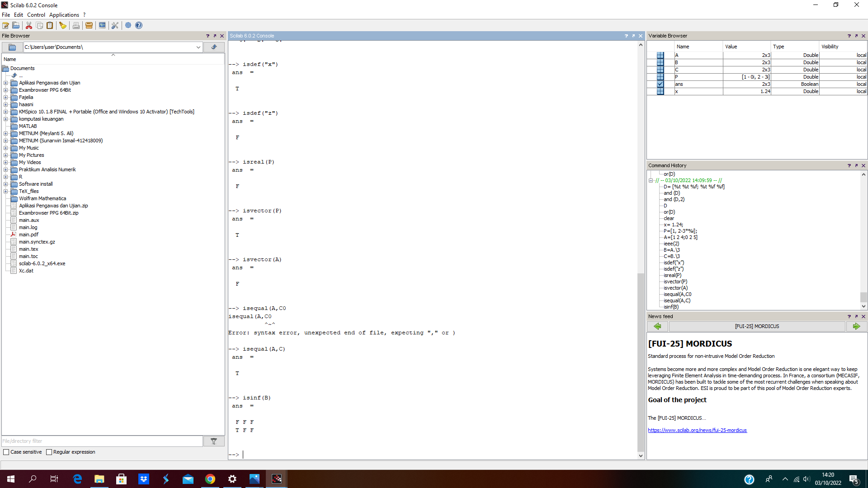The width and height of the screenshot is (868, 488).
Task: Click the Select directory folder button
Action: [12, 47]
